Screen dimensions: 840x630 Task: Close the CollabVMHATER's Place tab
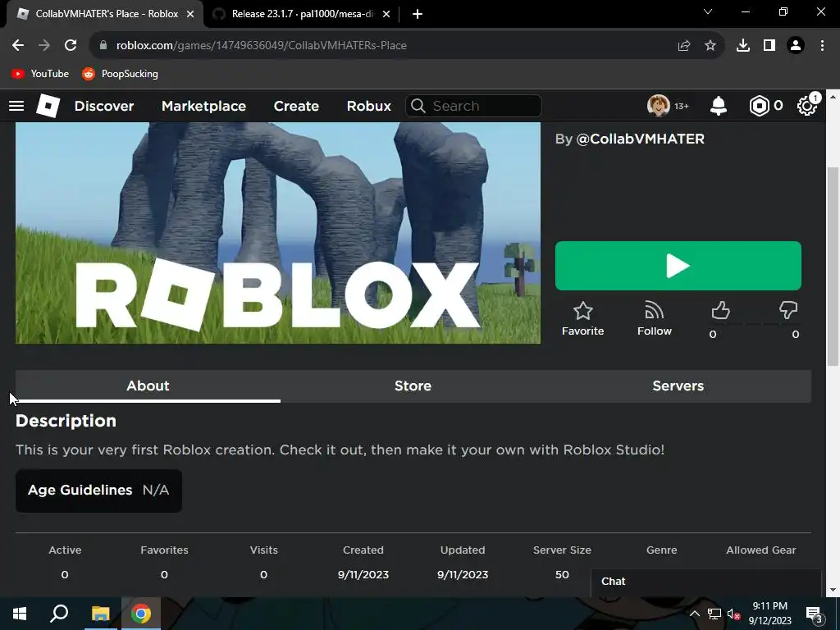(190, 14)
